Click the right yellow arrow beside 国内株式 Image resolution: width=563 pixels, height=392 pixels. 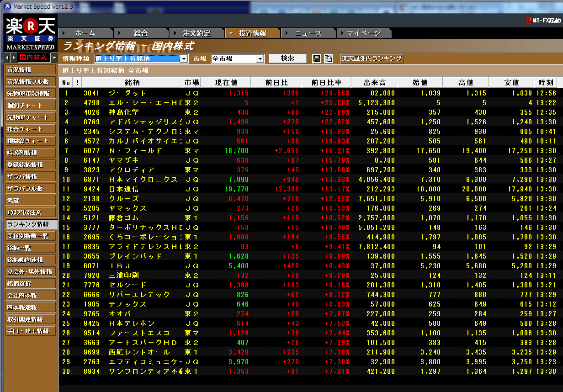click(x=14, y=58)
